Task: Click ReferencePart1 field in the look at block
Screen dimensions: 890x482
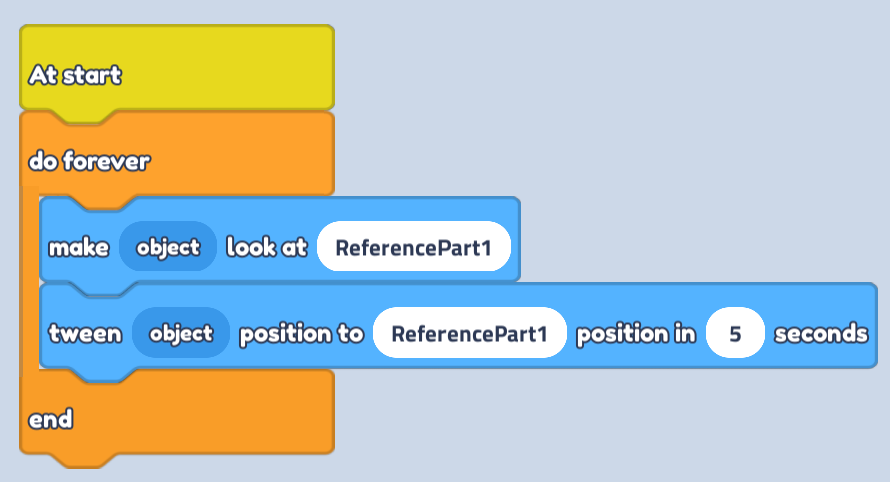Action: [x=414, y=247]
